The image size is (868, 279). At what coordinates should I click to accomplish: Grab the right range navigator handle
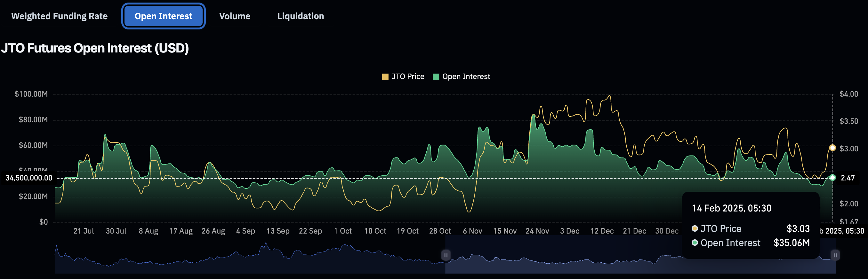point(835,255)
